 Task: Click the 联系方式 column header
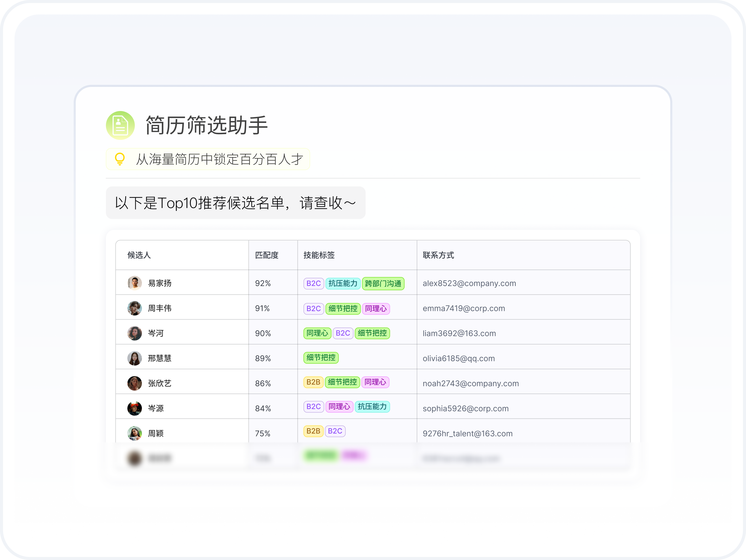point(438,255)
